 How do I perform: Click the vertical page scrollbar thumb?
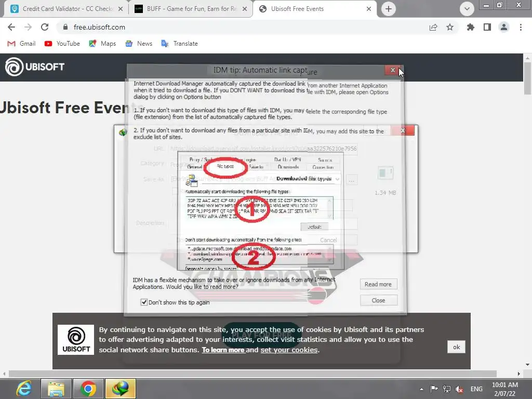pyautogui.click(x=528, y=79)
